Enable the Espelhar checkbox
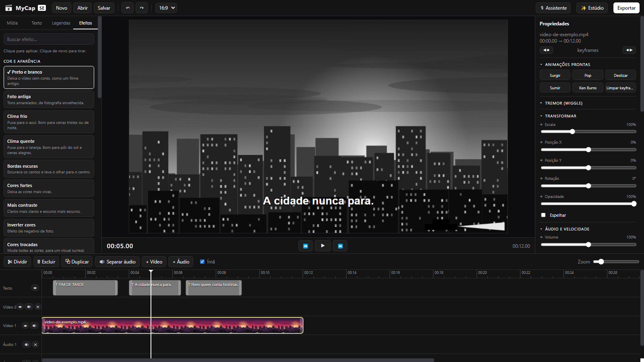The image size is (644, 362). 543,215
